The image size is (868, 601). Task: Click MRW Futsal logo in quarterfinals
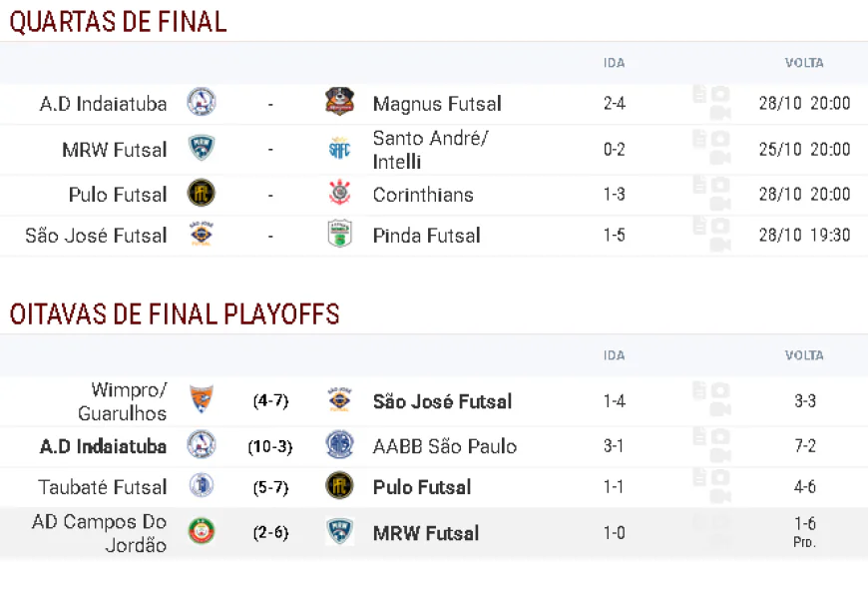(202, 149)
